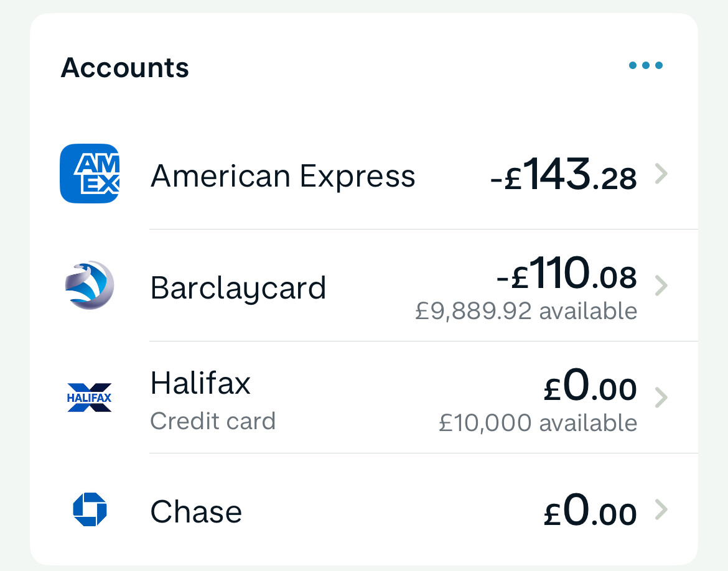
Task: Expand Barclaycard with its chevron arrow
Action: click(x=661, y=286)
